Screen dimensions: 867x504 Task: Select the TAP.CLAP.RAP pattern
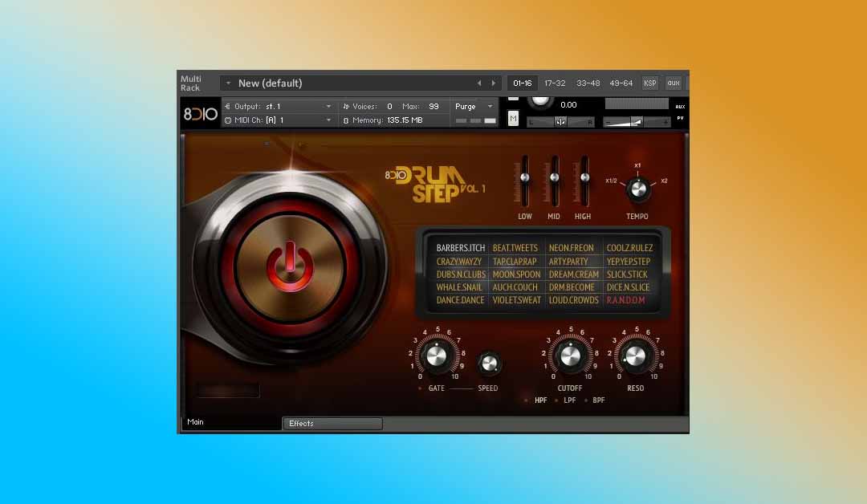point(515,262)
